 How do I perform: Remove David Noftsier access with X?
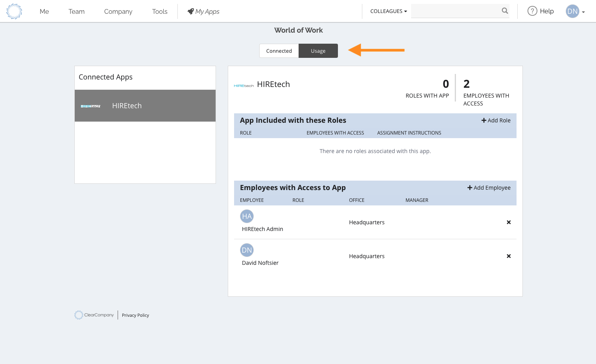pos(509,256)
